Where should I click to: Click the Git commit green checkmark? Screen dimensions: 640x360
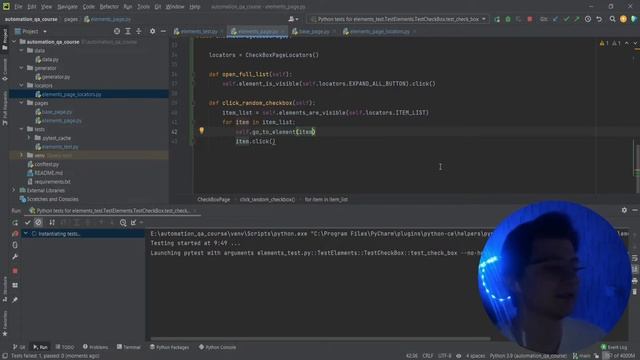pyautogui.click(x=566, y=19)
